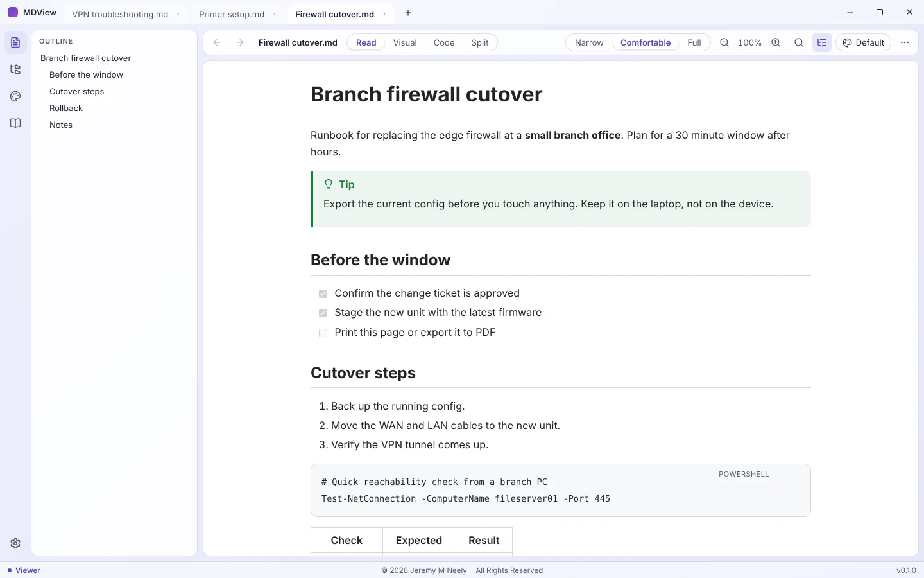Click the 'Expected' table column header
The height and width of the screenshot is (578, 924).
click(419, 541)
